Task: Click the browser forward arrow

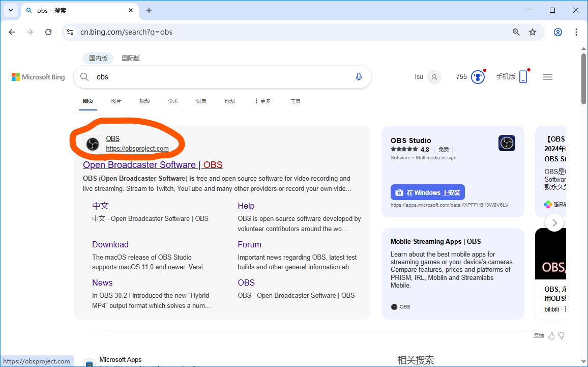Action: [x=30, y=32]
